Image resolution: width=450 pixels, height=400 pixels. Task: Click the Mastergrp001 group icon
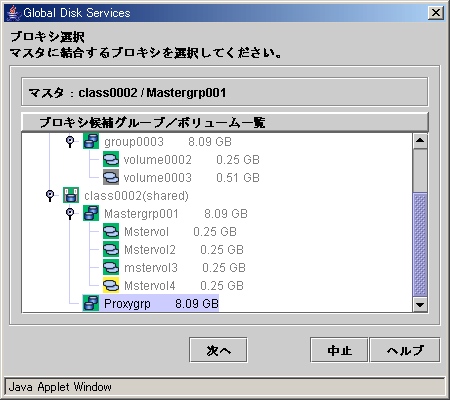coord(91,213)
